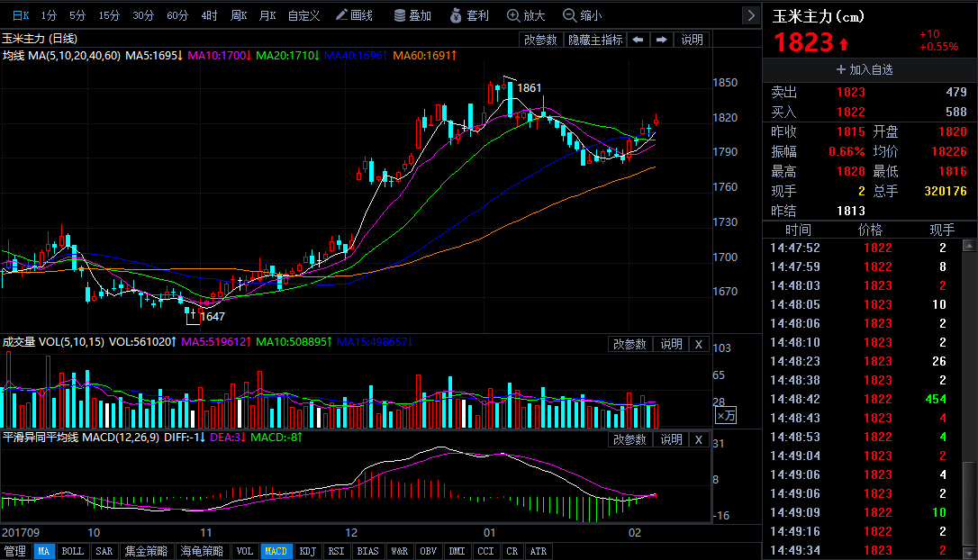The height and width of the screenshot is (560, 978).
Task: Expand the toolbar overflow chevron
Action: click(x=751, y=15)
